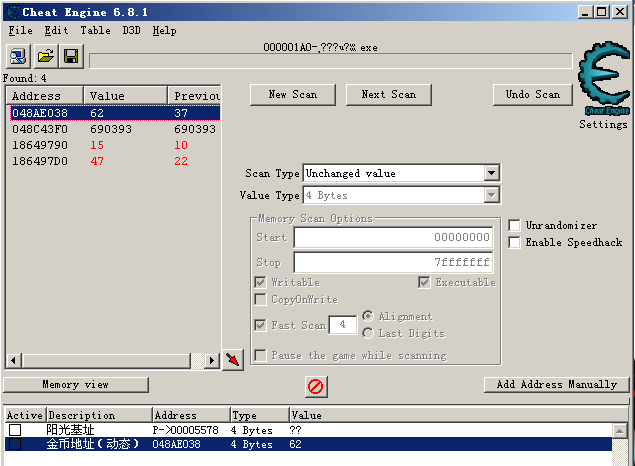Image resolution: width=635 pixels, height=466 pixels.
Task: Open Memory view
Action: (76, 385)
